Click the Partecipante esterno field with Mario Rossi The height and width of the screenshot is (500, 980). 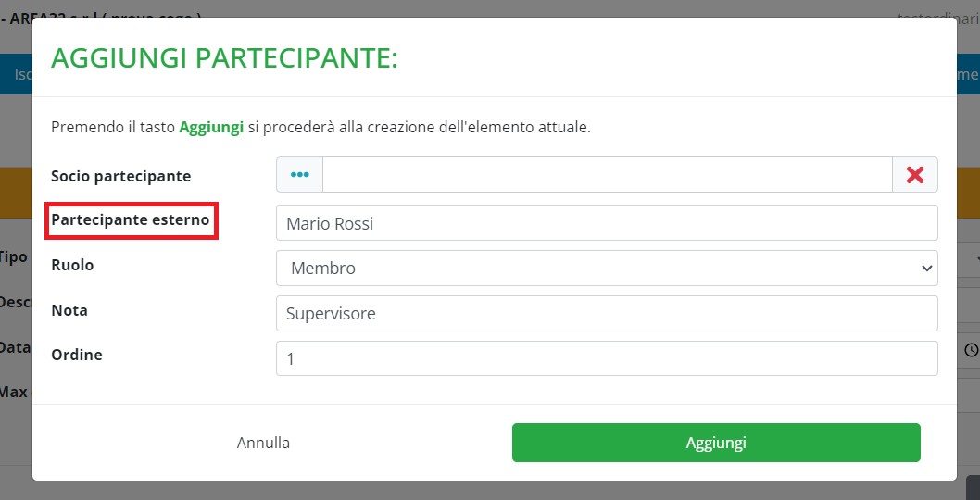[x=607, y=223]
